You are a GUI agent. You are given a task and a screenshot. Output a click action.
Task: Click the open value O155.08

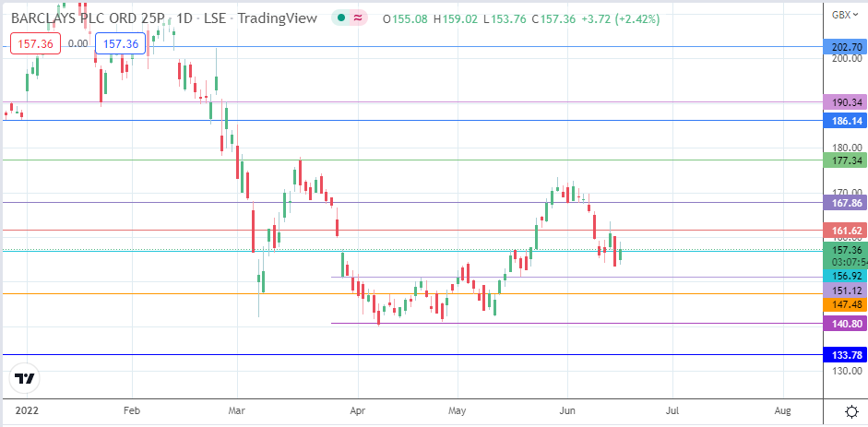[x=405, y=18]
